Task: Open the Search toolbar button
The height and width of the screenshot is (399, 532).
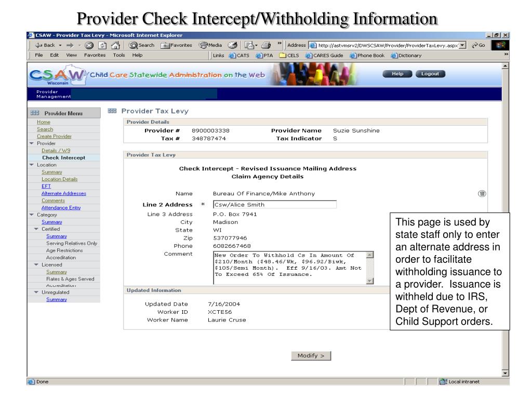Action: click(x=141, y=45)
